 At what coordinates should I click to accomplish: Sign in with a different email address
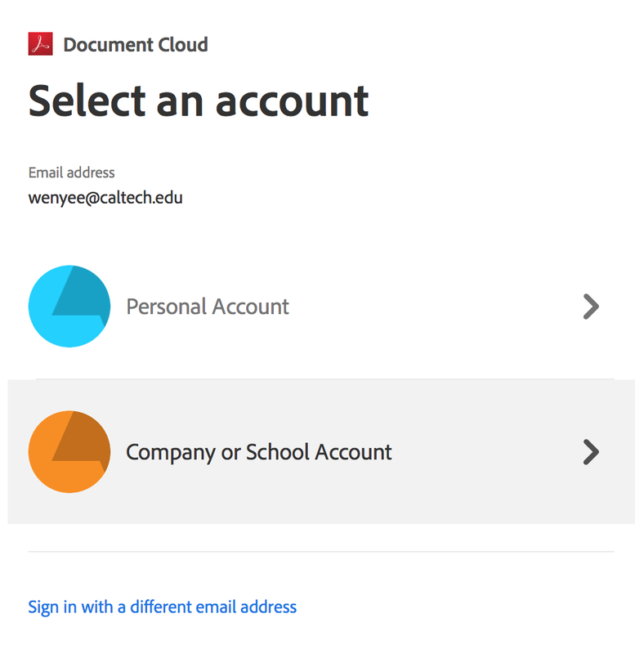tap(162, 607)
